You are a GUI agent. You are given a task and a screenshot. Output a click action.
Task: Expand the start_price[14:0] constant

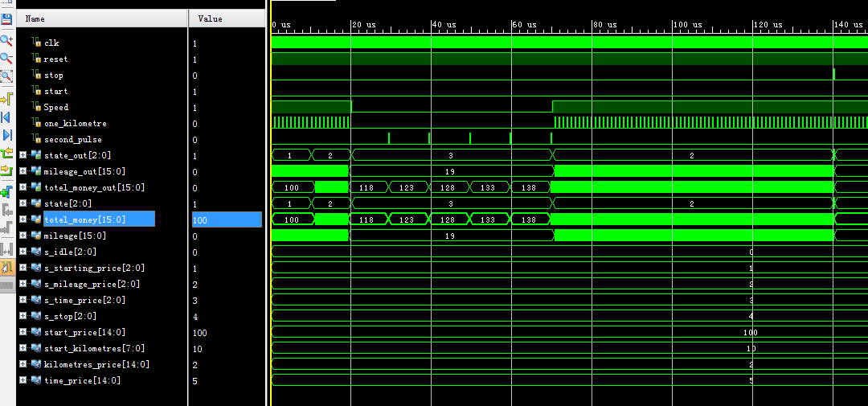23,332
